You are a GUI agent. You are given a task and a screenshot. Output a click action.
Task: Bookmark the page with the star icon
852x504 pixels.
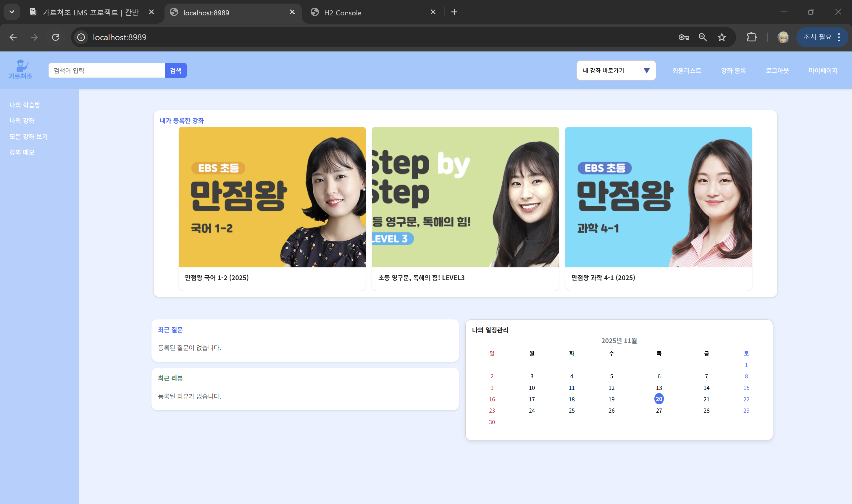point(722,37)
